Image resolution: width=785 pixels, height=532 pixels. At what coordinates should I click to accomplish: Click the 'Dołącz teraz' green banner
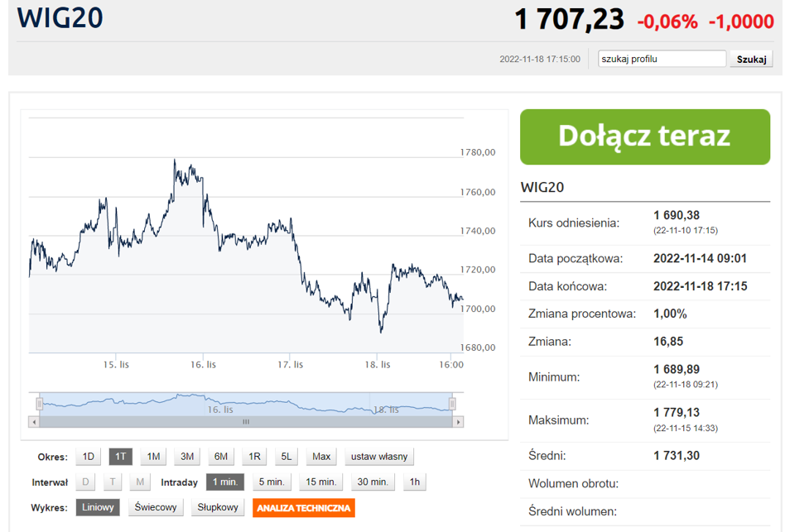[x=645, y=137]
